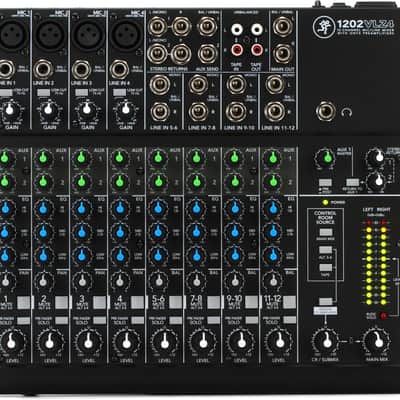This screenshot has width=400, height=400.
Task: Click the white Tape Out left RCA jack
Action: pyautogui.click(x=257, y=30)
